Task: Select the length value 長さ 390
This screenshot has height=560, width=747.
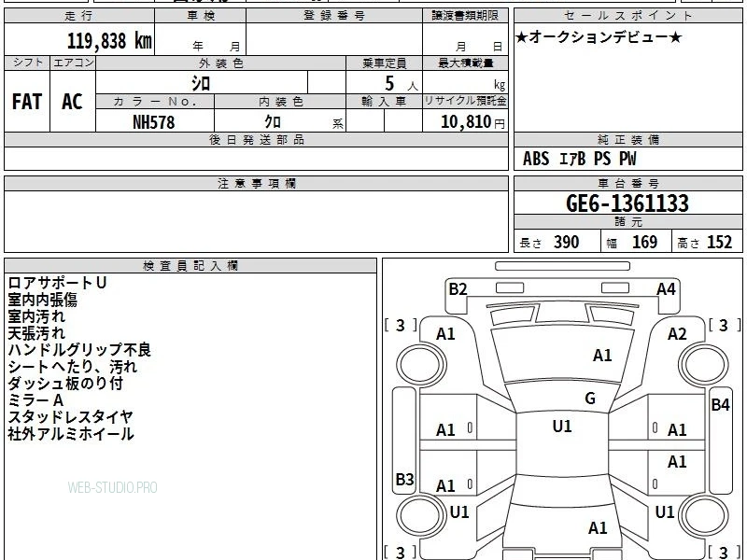Action: coord(549,243)
